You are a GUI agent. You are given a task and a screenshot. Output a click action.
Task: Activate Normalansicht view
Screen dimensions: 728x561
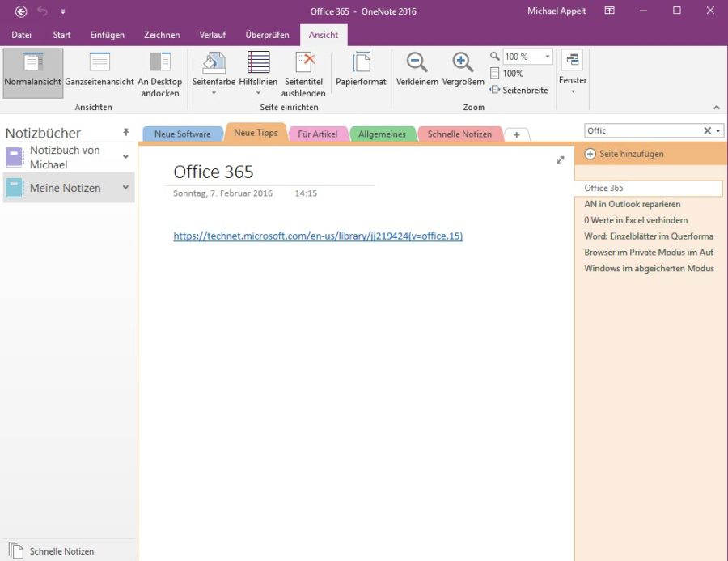click(x=33, y=73)
